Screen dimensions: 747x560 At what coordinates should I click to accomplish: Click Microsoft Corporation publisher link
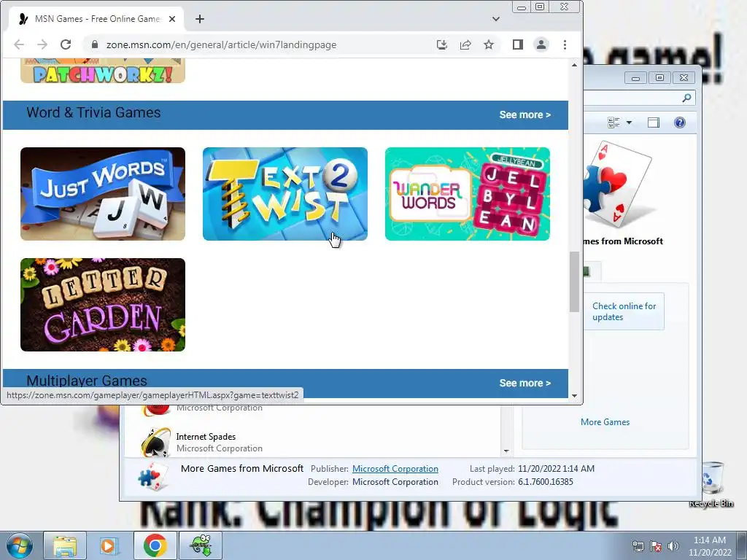(x=395, y=469)
